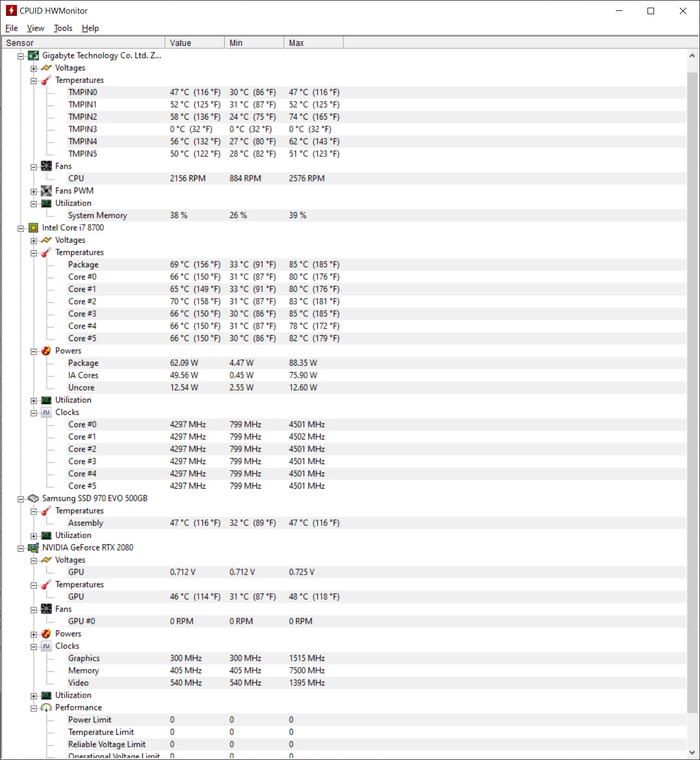This screenshot has width=700, height=760.
Task: Collapse the Performance node
Action: pyautogui.click(x=34, y=708)
